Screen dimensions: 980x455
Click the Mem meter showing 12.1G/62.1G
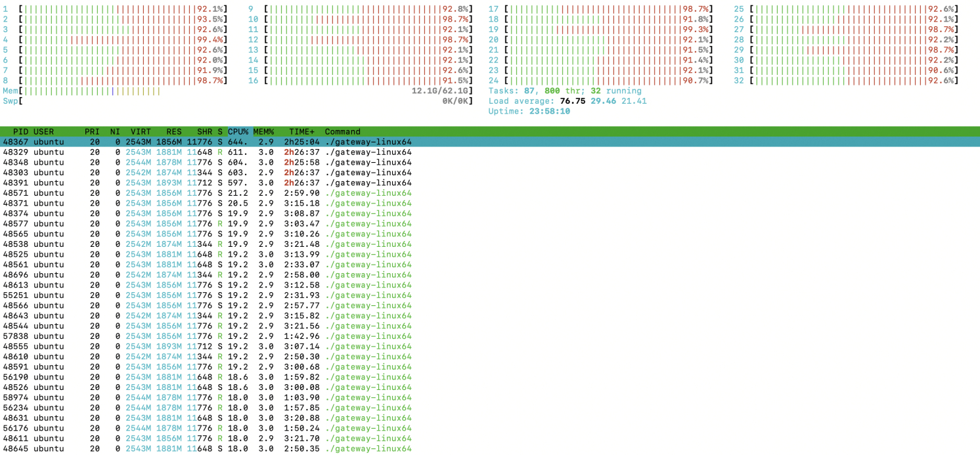click(x=238, y=91)
